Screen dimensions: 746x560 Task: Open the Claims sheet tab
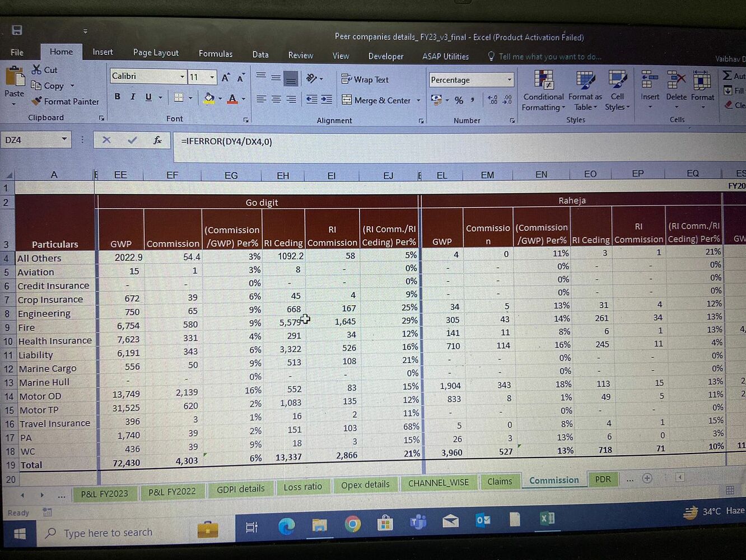pos(500,481)
